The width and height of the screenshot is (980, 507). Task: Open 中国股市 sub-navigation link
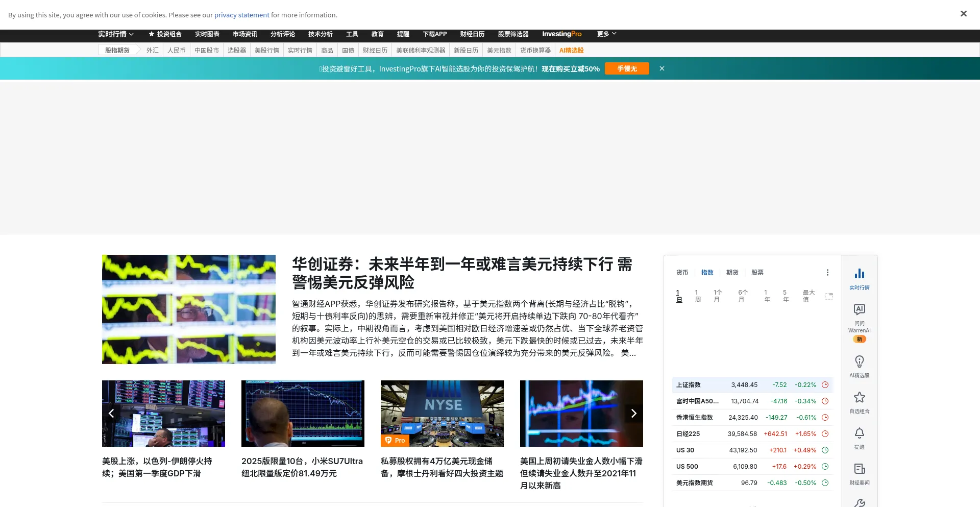[207, 50]
